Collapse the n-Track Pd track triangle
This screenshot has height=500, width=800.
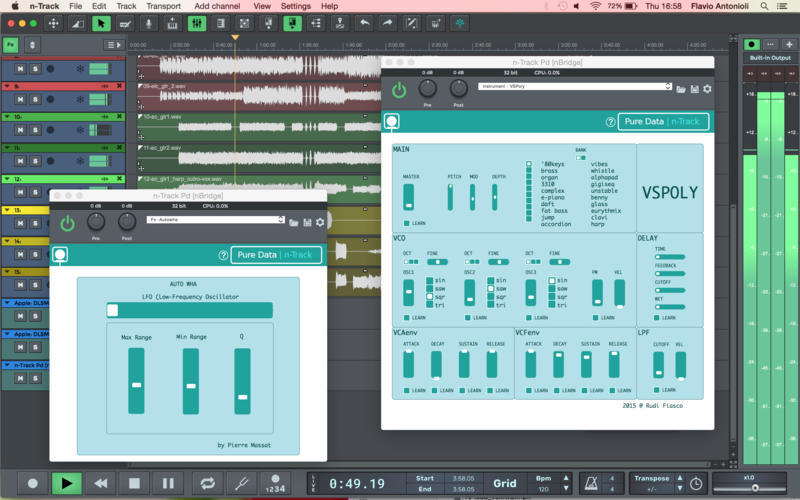[x=7, y=365]
